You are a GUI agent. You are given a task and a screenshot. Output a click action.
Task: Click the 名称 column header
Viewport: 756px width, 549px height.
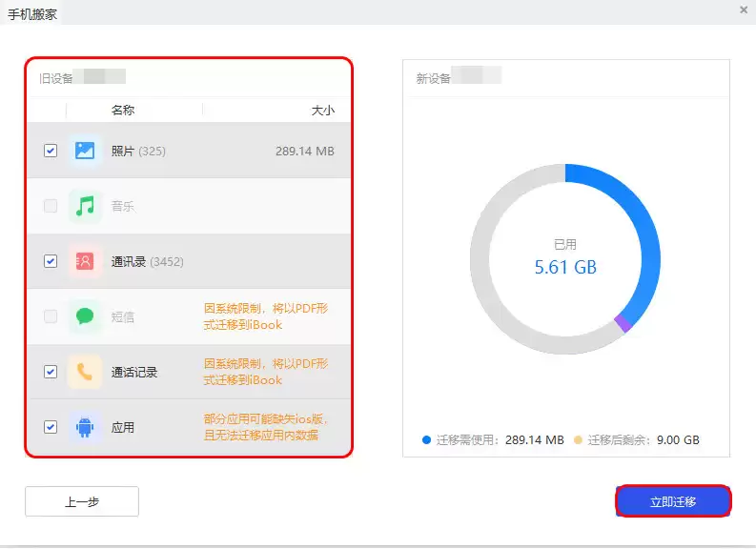pyautogui.click(x=123, y=111)
